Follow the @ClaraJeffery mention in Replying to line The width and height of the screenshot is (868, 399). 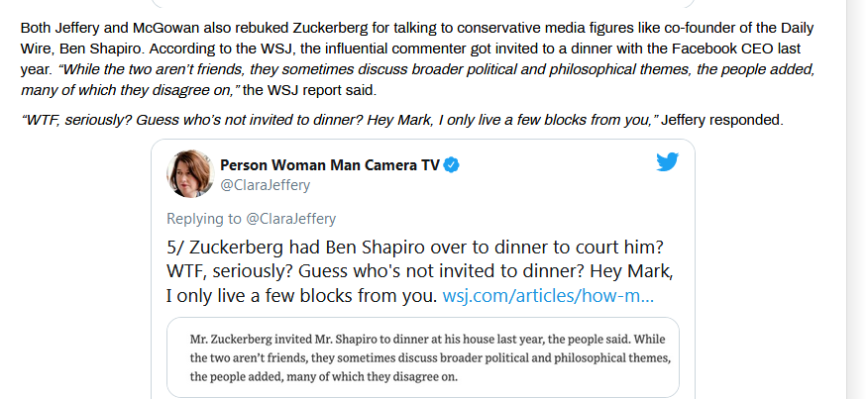(x=290, y=219)
